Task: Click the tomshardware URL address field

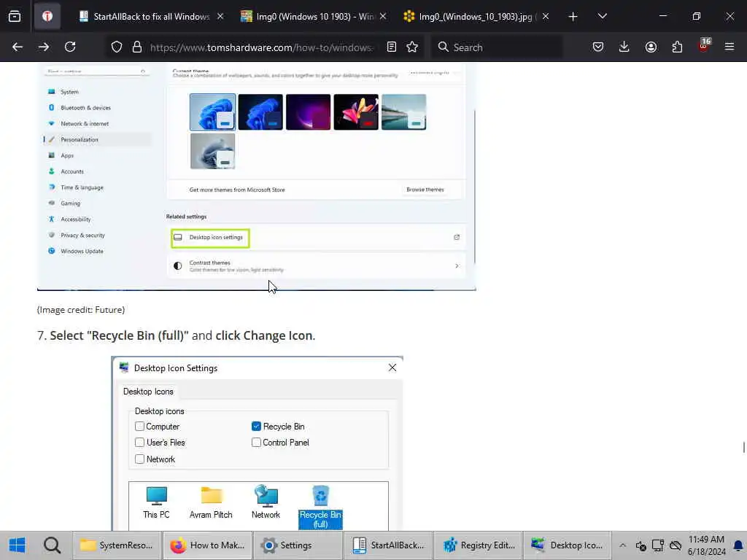Action: pos(262,47)
